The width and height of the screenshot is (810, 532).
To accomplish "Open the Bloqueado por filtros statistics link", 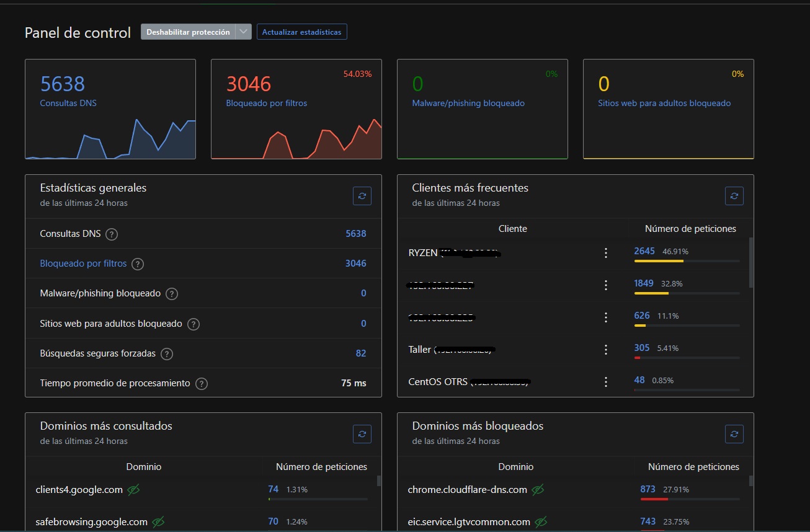I will 83,264.
